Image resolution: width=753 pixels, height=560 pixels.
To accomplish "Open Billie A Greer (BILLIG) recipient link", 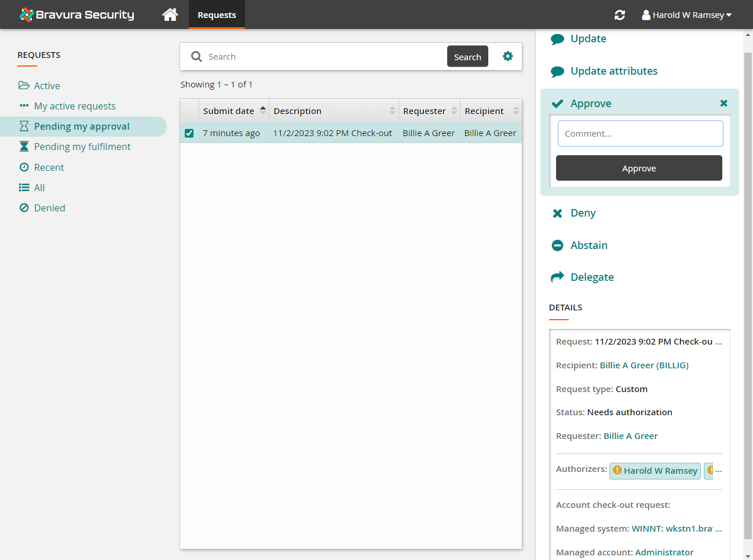I will point(644,365).
